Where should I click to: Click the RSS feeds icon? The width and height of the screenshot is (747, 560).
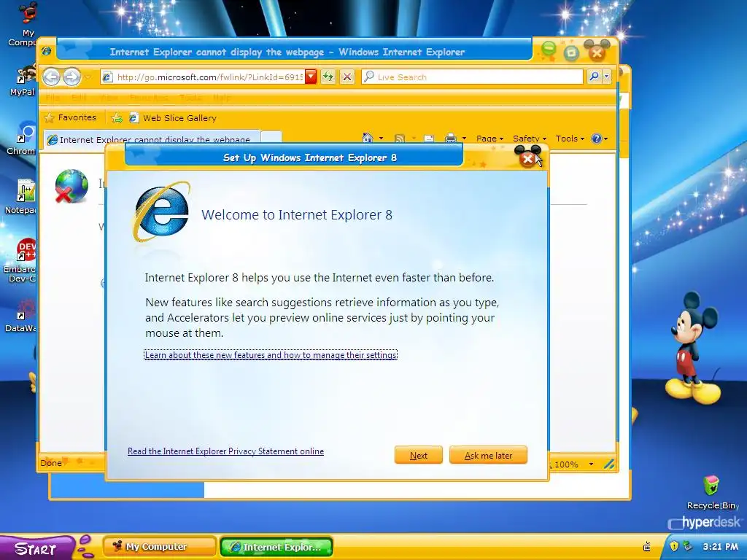pyautogui.click(x=400, y=139)
